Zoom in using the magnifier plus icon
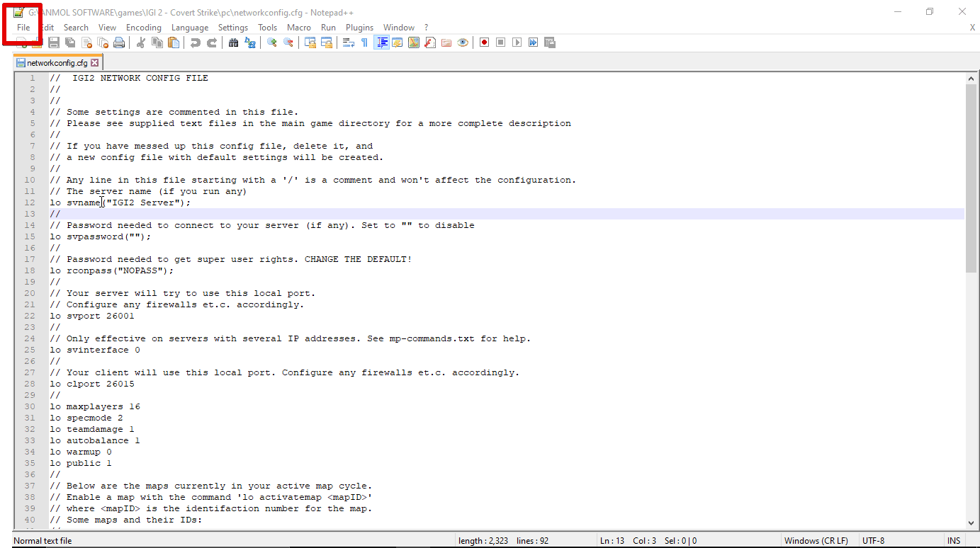This screenshot has height=548, width=980. [x=271, y=42]
